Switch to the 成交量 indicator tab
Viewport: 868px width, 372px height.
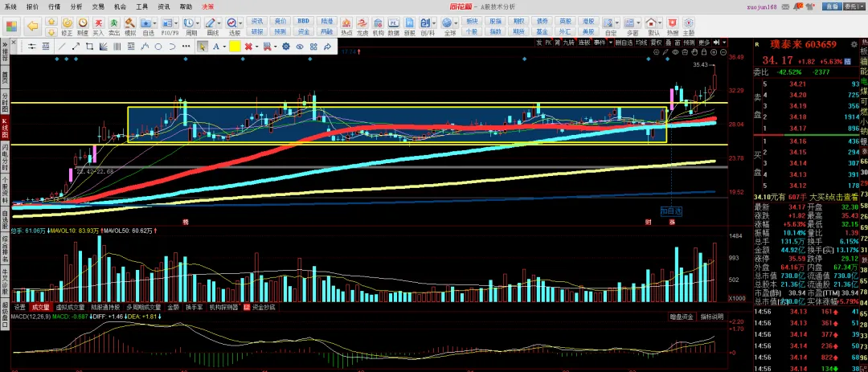click(x=40, y=307)
